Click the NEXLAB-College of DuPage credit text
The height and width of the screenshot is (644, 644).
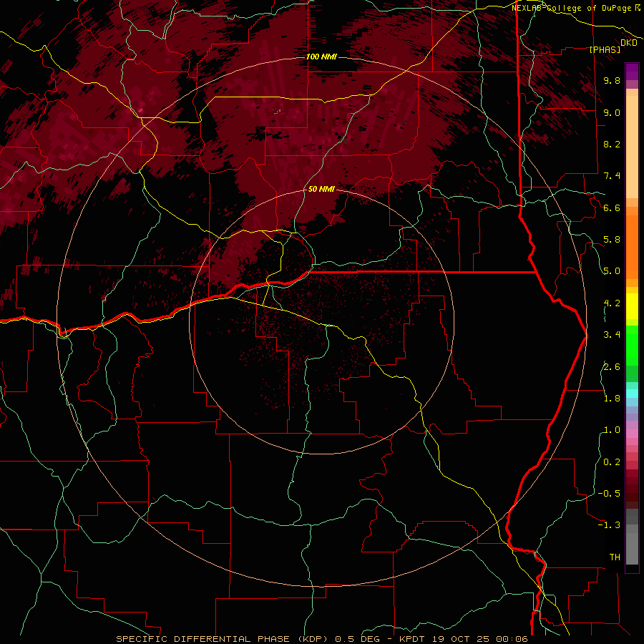[x=576, y=8]
